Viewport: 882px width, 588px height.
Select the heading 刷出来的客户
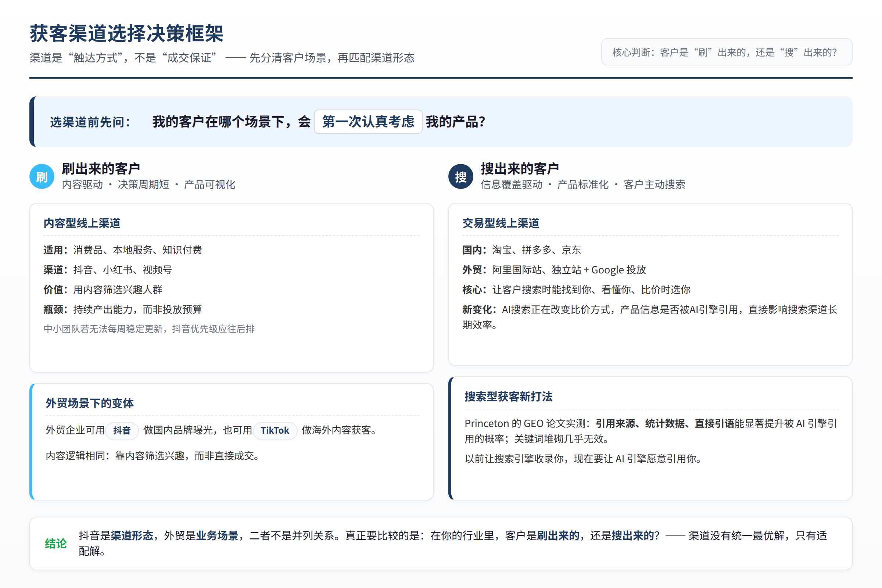pyautogui.click(x=101, y=169)
